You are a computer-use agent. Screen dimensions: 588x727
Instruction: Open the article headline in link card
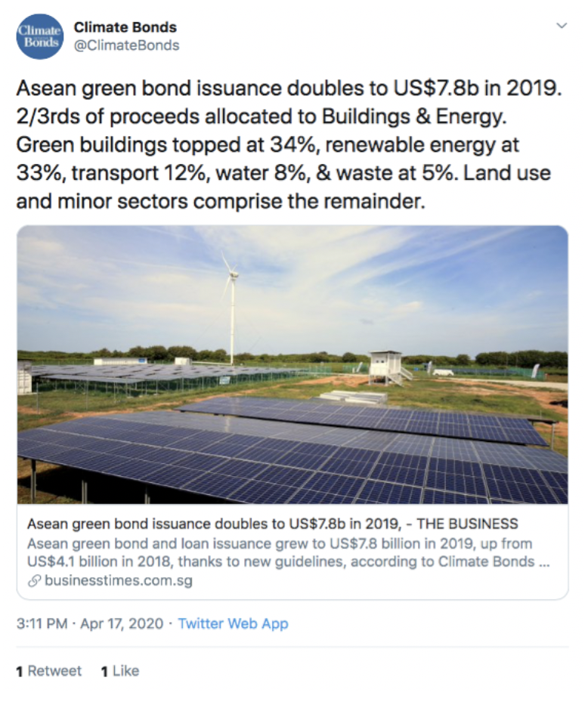click(x=272, y=524)
